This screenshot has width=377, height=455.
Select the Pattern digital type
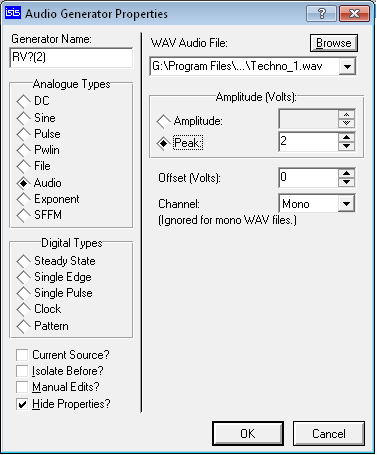(x=42, y=326)
